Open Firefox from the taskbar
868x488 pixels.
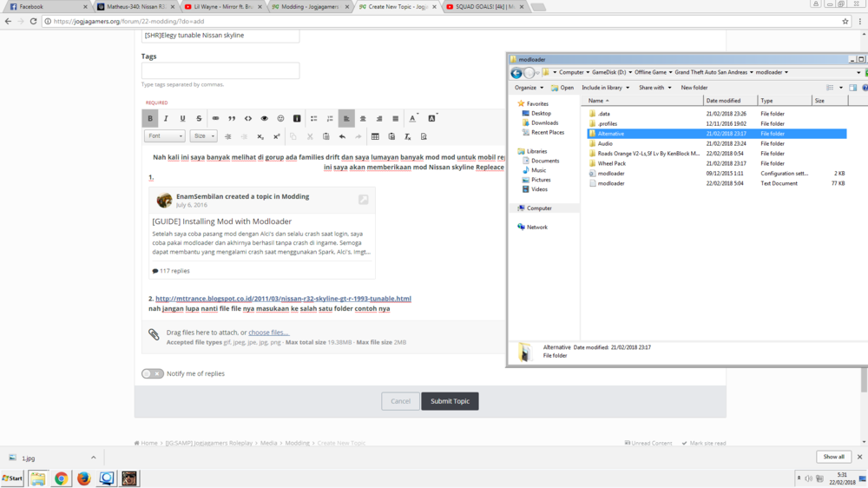pyautogui.click(x=83, y=478)
